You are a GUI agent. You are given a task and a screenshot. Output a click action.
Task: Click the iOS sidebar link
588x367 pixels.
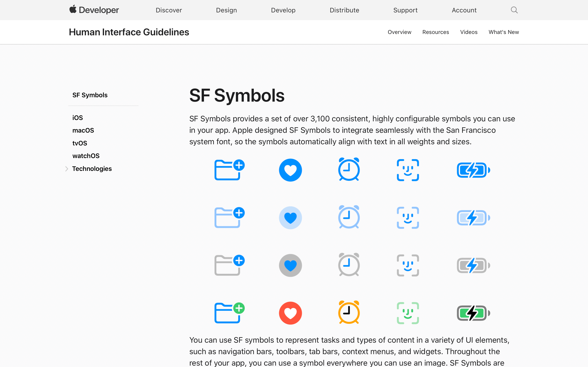tap(77, 117)
